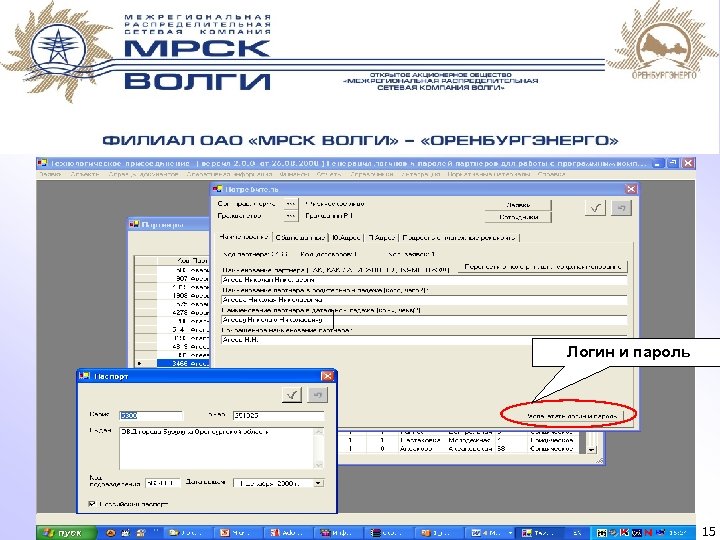Click the Серия field containing 5300
Screen dimensions: 720x540
coord(151,416)
